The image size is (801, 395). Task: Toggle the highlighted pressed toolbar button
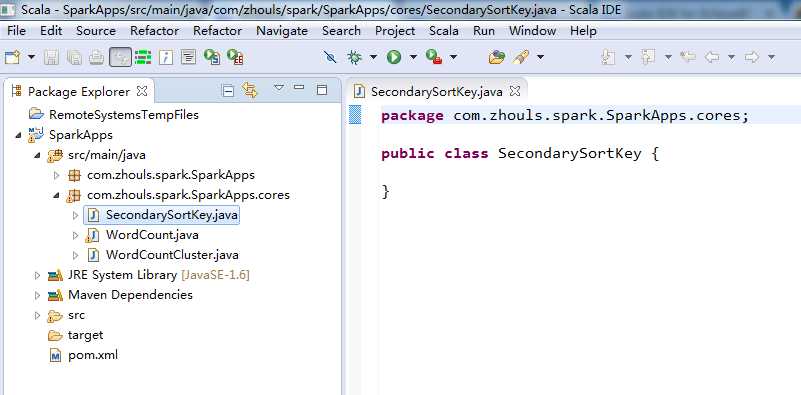(x=120, y=57)
